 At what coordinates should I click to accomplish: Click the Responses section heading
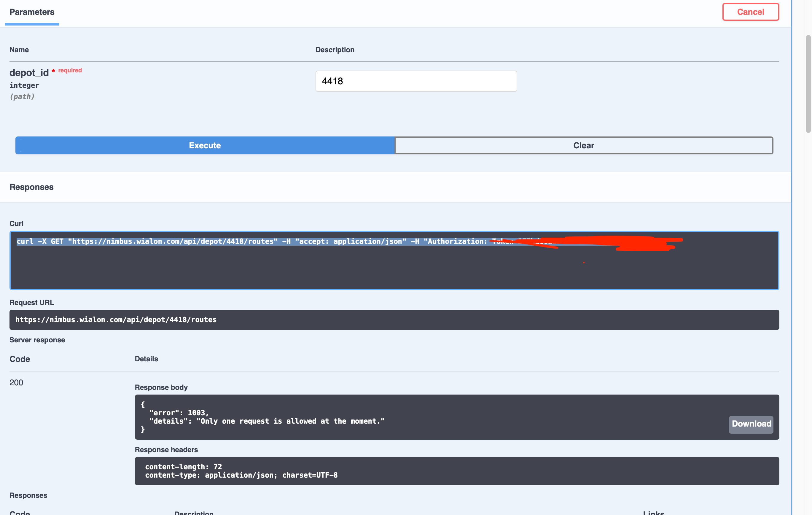coord(31,187)
